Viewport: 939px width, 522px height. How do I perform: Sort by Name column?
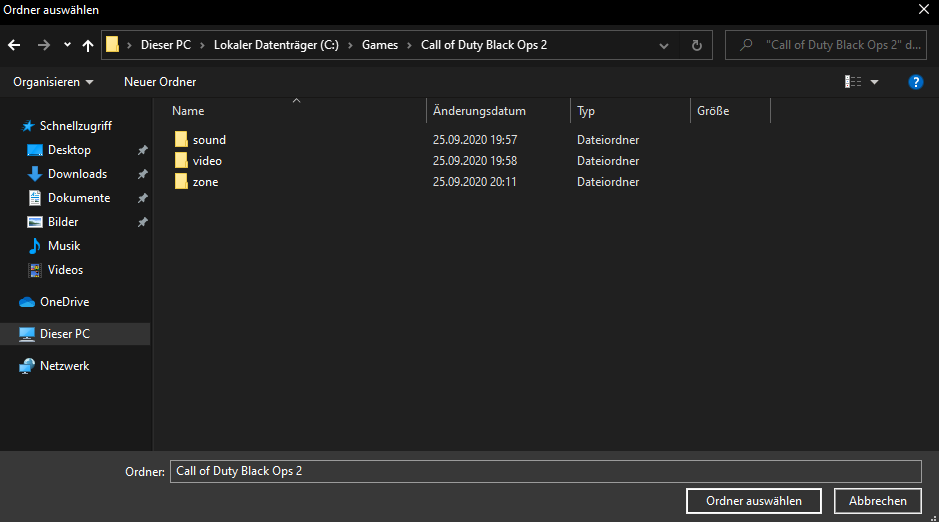[188, 111]
